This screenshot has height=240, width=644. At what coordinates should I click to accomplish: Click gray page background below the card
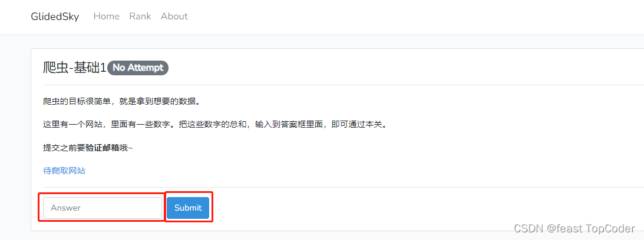click(x=288, y=236)
